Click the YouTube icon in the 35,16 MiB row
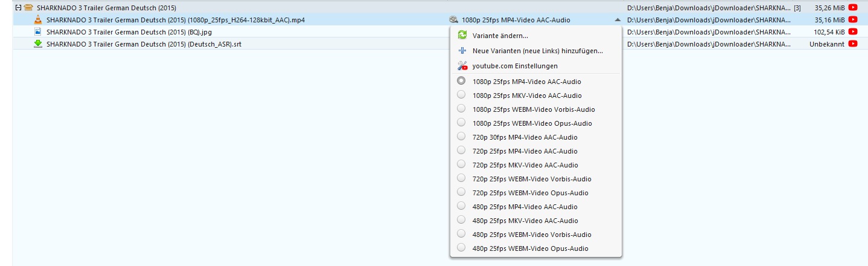Viewport: 868px width, 266px height. click(x=853, y=20)
